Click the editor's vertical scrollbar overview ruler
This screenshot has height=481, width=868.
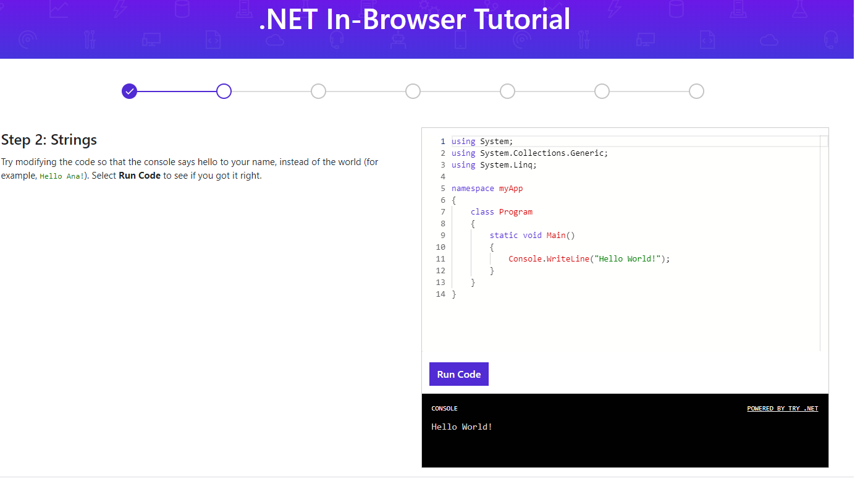[x=824, y=243]
